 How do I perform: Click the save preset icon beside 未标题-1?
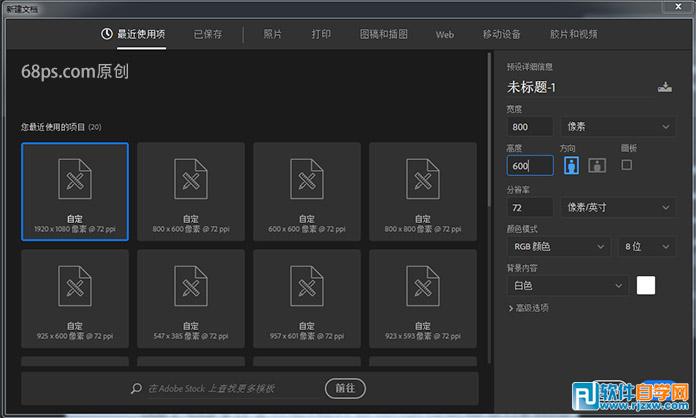664,87
